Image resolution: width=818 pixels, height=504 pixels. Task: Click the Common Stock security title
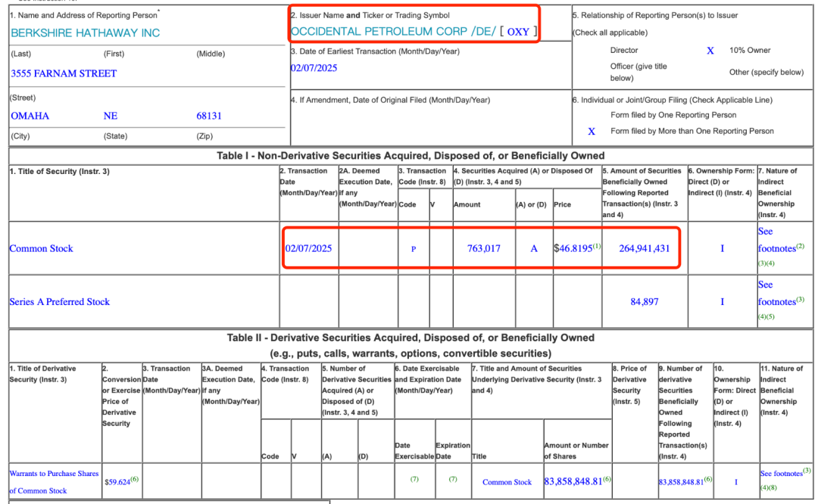tap(41, 249)
